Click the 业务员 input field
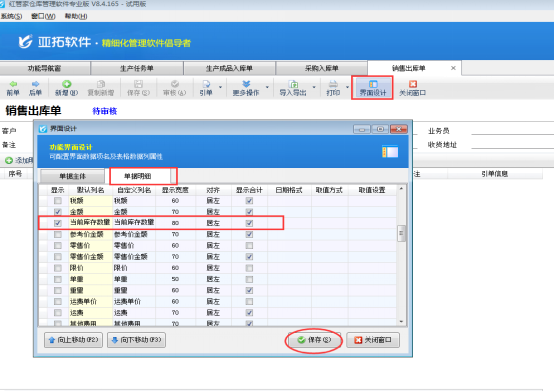Viewport: 554px width, 391px height. coord(512,131)
